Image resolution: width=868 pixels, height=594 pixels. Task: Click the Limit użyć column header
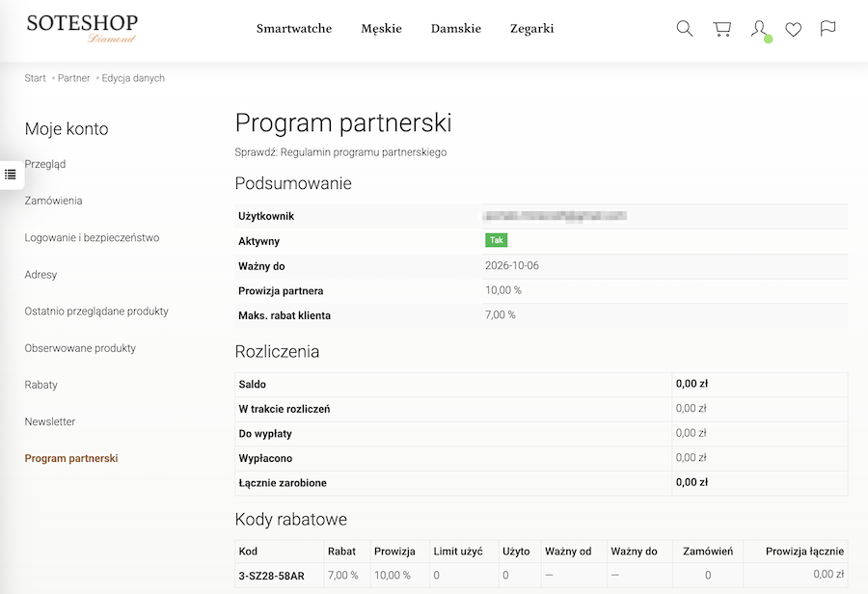[458, 552]
